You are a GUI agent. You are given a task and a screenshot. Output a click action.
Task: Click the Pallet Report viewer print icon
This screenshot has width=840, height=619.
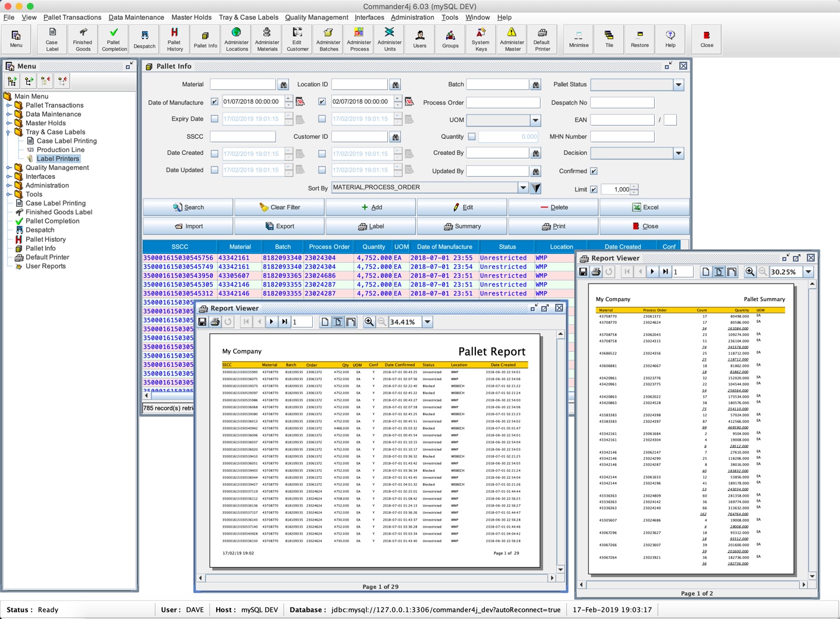[215, 322]
